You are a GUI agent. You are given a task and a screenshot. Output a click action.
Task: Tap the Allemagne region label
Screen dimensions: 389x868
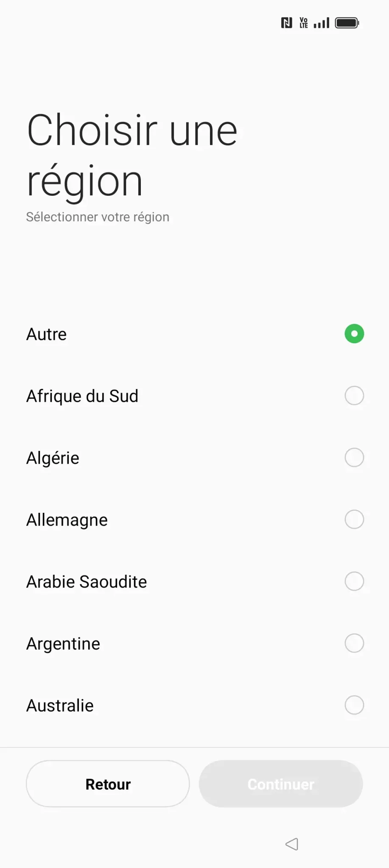coord(67,520)
